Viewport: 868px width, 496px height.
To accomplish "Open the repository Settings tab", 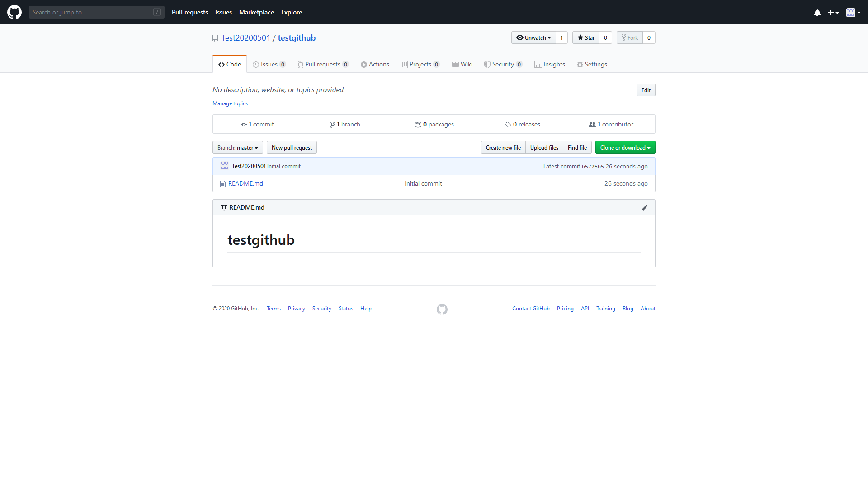I will (592, 64).
